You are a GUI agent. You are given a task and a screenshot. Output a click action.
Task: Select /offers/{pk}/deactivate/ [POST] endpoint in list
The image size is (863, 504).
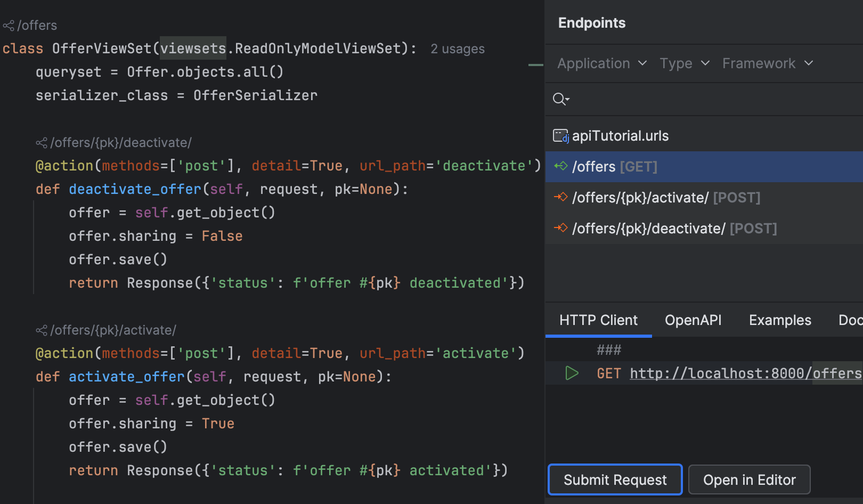[x=674, y=229]
